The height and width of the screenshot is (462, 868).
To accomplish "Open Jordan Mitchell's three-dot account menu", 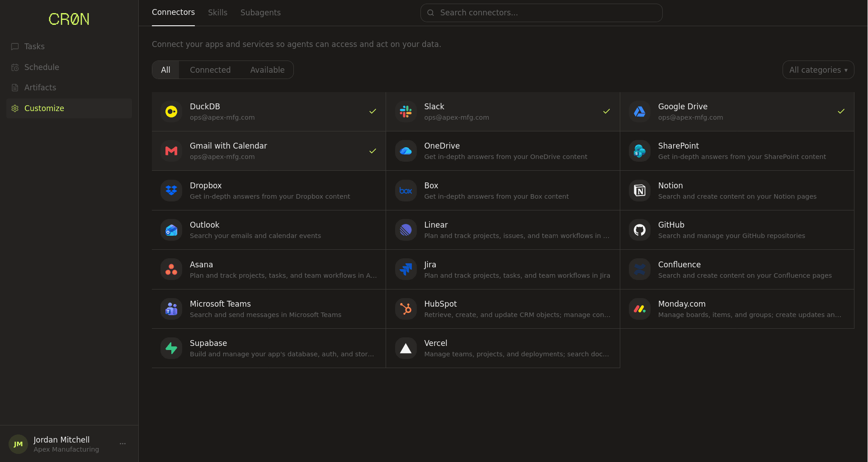I will (x=123, y=443).
